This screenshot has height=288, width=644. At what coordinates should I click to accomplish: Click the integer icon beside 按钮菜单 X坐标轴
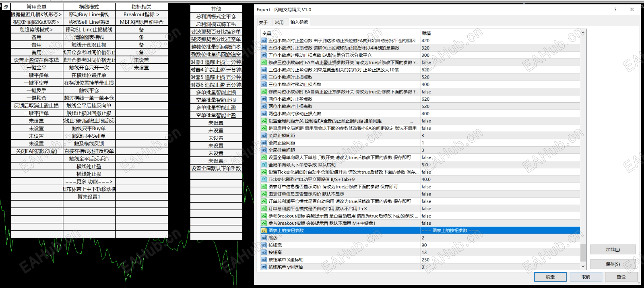264,260
